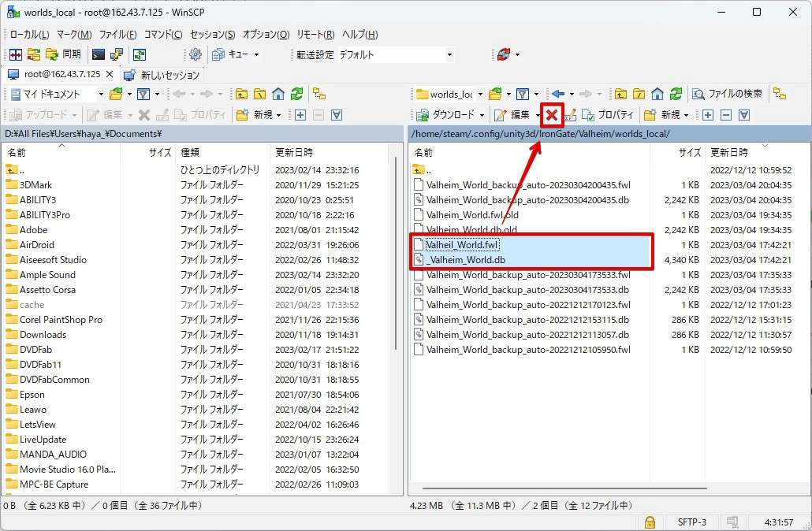Screen dimensions: 812x531
Task: Click the remote panel horizontal scrollbar
Action: [x=564, y=488]
